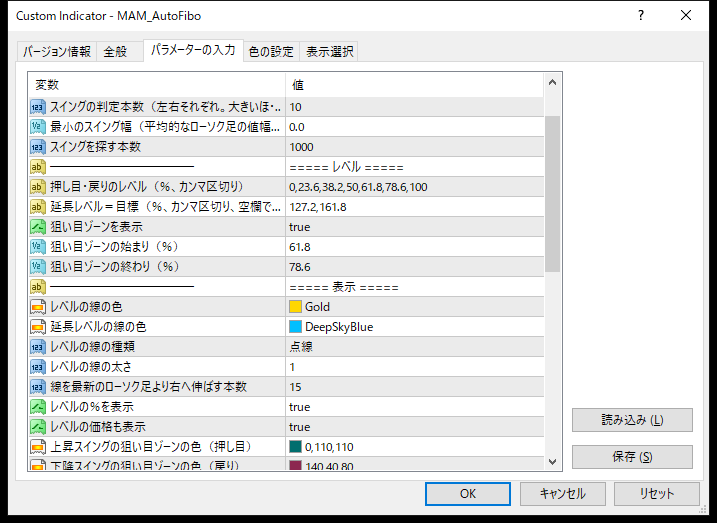
Task: Click DeepSkyBlue color swatch
Action: (295, 327)
